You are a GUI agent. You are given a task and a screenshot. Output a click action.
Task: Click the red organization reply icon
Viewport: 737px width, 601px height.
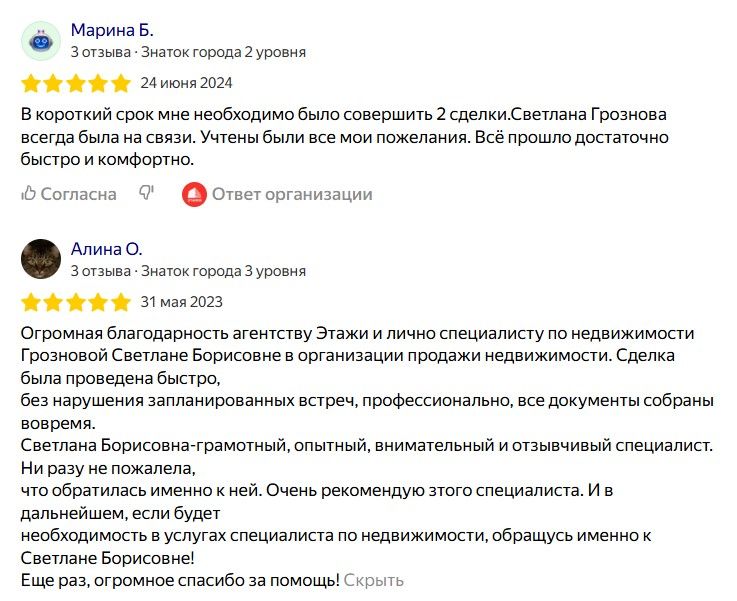point(194,194)
